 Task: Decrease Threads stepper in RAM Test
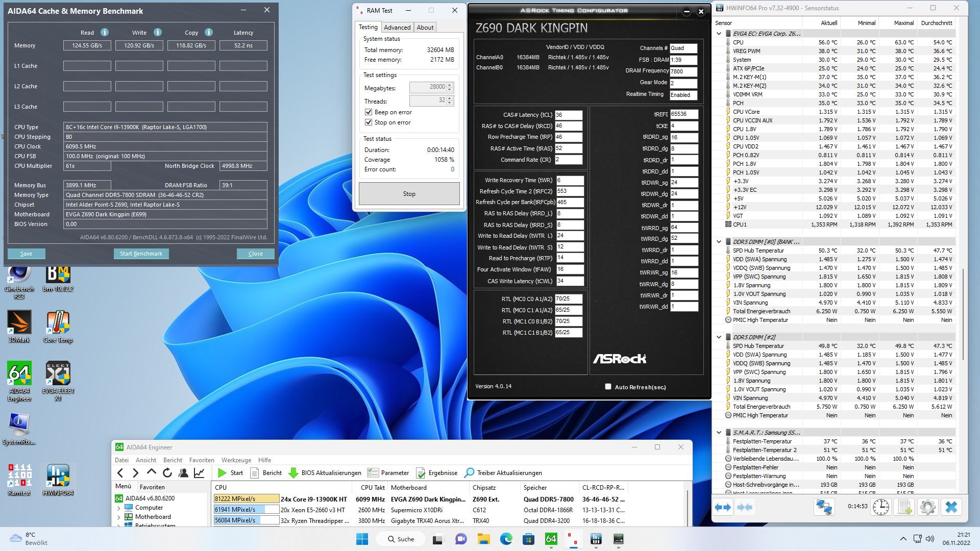point(450,103)
